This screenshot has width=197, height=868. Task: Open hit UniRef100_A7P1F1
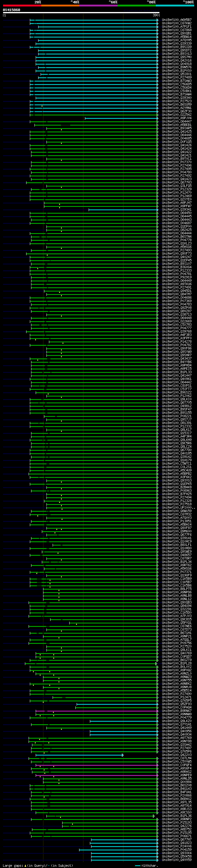[177, 26]
